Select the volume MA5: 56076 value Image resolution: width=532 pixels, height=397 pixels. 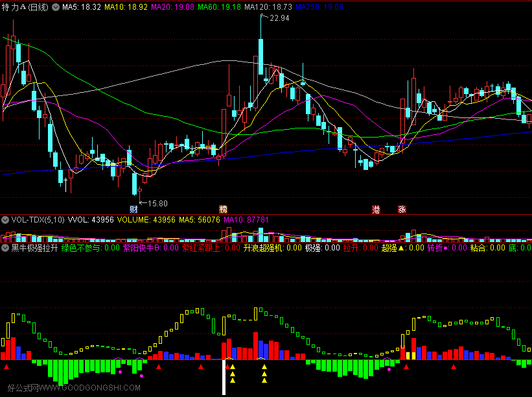200,220
